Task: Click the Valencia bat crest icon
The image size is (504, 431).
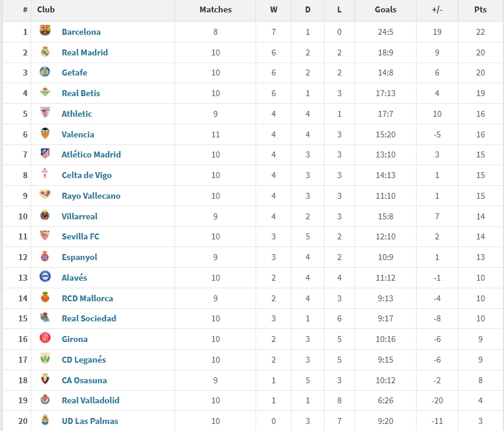Action: click(45, 134)
